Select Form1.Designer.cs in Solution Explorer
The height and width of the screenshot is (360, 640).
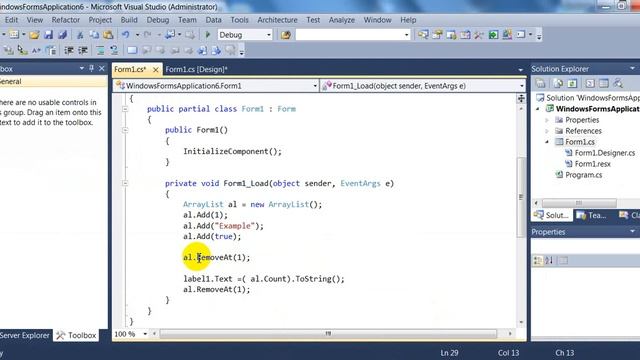click(604, 153)
